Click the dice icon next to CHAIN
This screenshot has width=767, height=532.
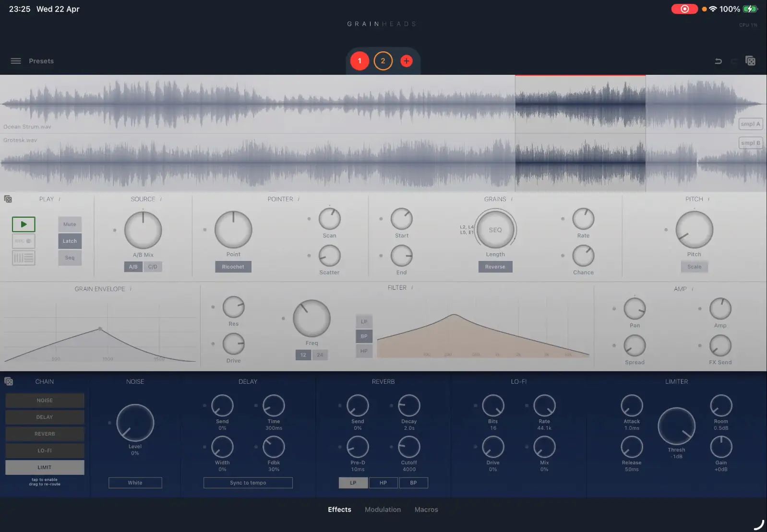(9, 381)
